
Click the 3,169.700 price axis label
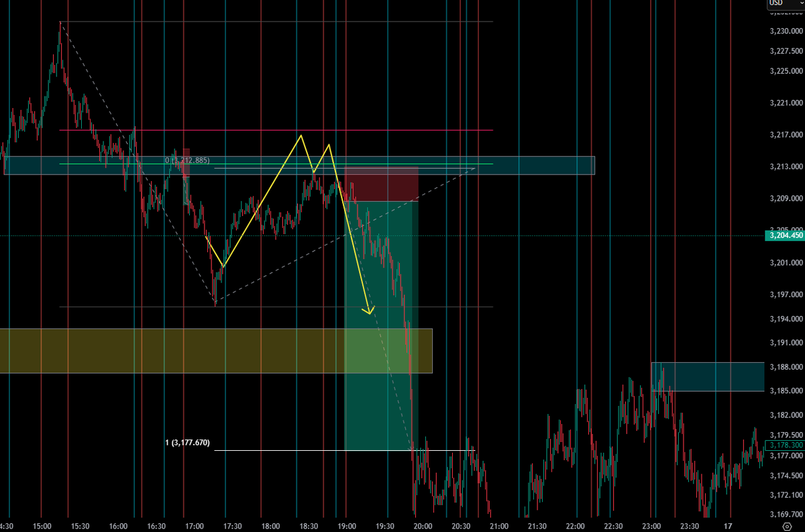coord(786,515)
